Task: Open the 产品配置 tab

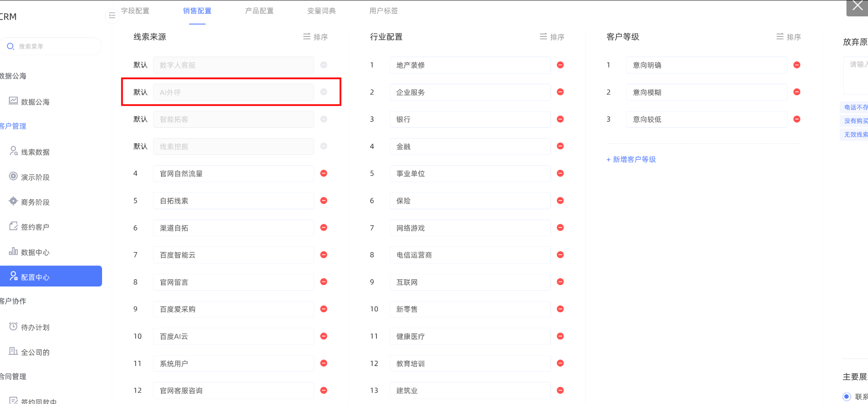Action: click(x=259, y=11)
